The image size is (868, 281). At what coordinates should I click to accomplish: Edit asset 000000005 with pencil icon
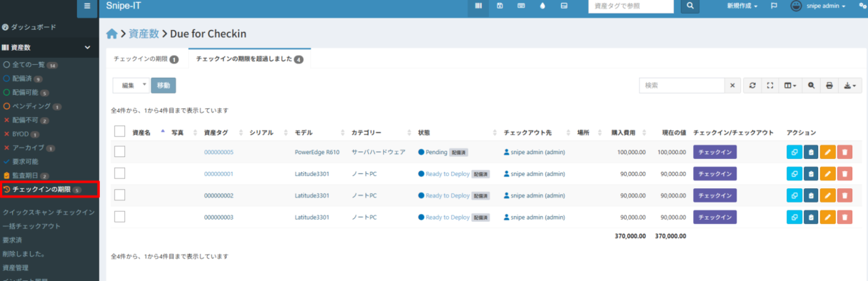(827, 152)
